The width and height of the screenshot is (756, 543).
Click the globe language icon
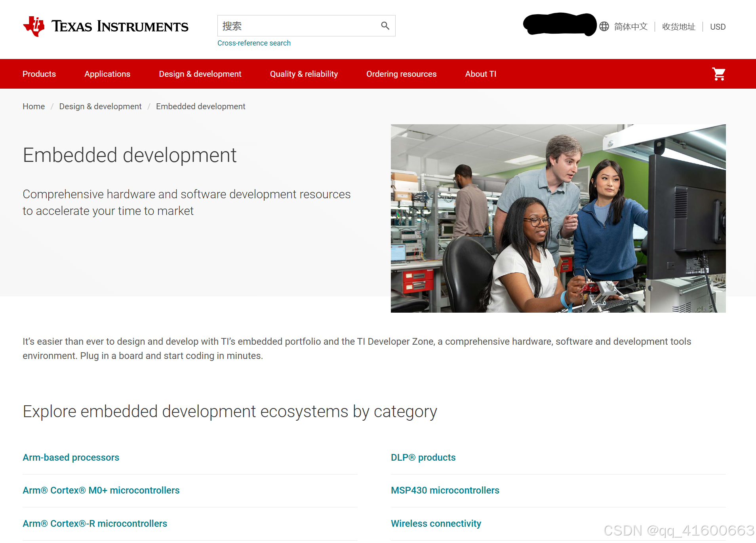(x=604, y=27)
